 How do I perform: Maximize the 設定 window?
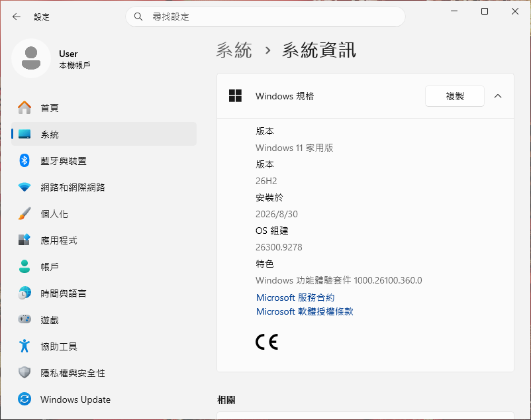[x=485, y=11]
